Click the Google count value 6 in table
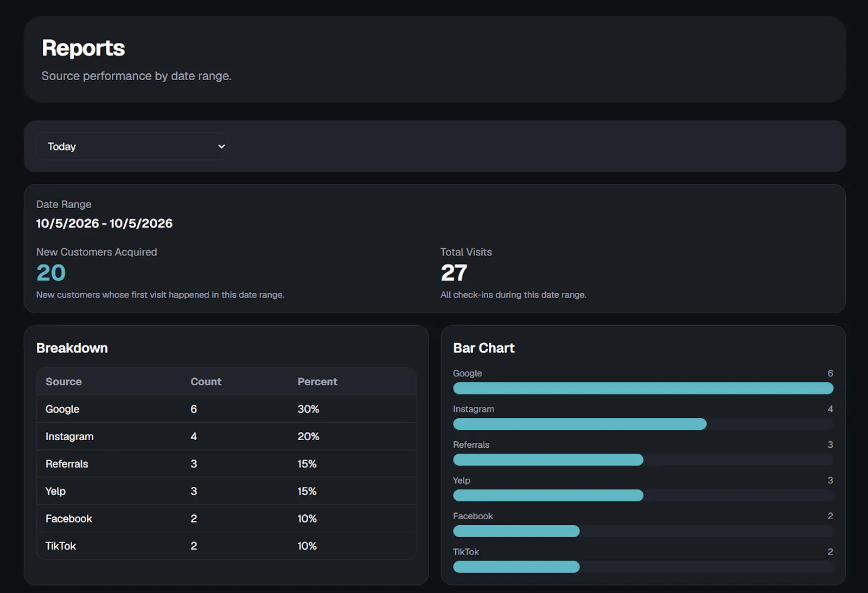This screenshot has width=868, height=593. [194, 409]
